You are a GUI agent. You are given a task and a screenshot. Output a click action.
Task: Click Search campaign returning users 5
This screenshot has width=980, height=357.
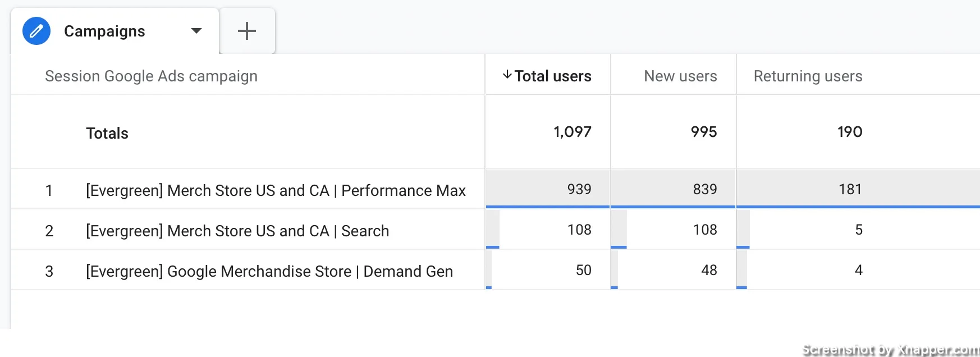pyautogui.click(x=859, y=230)
